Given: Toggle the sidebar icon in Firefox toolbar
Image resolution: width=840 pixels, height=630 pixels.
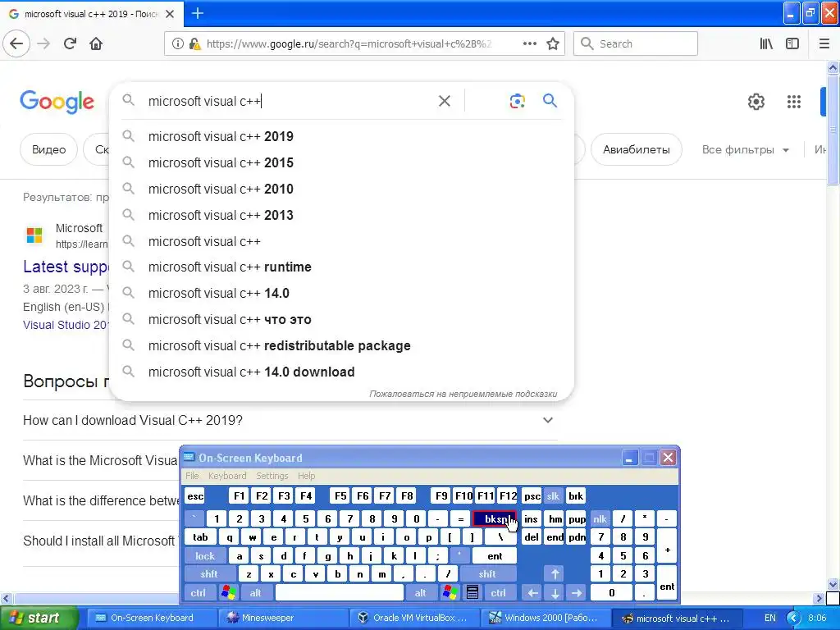Looking at the screenshot, I should pos(792,44).
